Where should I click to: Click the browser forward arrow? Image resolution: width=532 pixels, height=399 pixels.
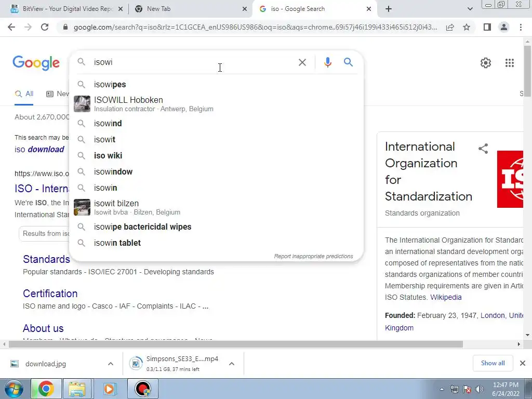click(28, 27)
